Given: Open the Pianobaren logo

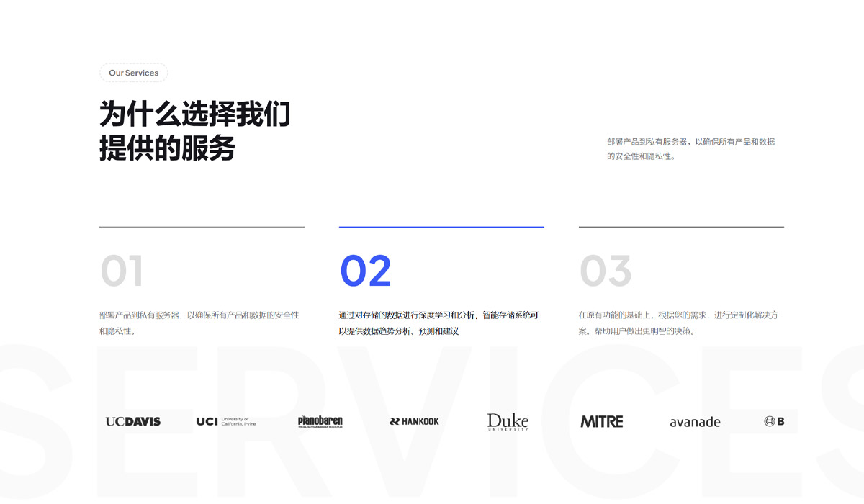Looking at the screenshot, I should pyautogui.click(x=320, y=421).
